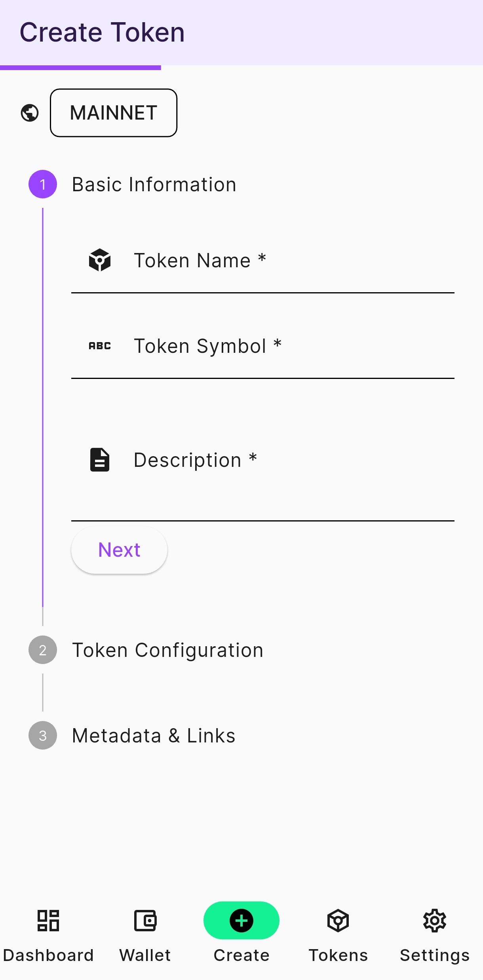The width and height of the screenshot is (483, 980).
Task: Click the ABC icon beside Token Symbol
Action: click(x=100, y=346)
